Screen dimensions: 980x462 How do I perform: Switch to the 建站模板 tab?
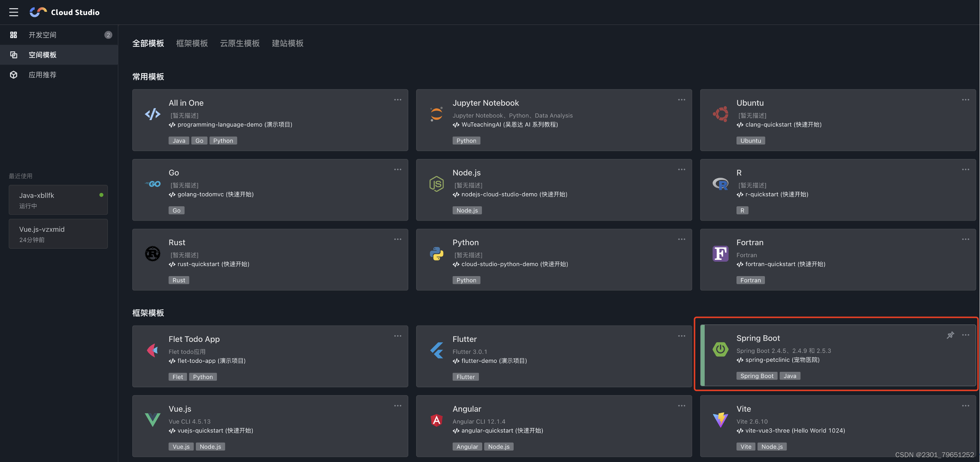287,43
